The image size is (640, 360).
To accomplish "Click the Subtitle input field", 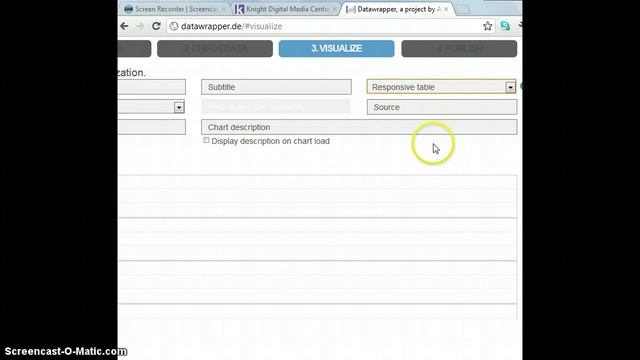I will point(276,87).
